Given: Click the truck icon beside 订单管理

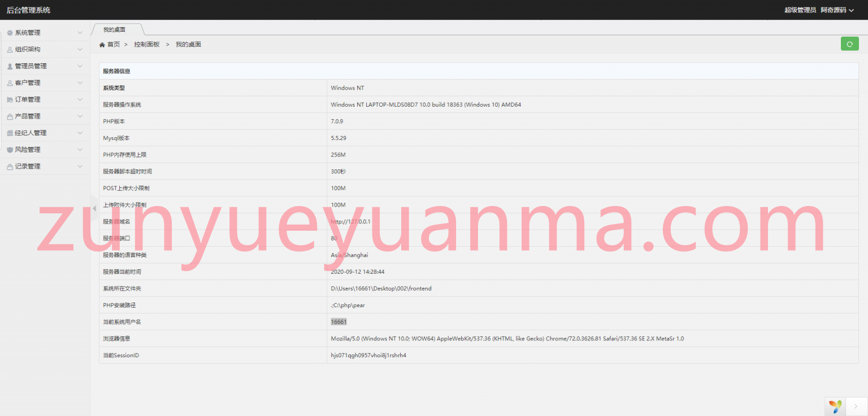Looking at the screenshot, I should [10, 100].
